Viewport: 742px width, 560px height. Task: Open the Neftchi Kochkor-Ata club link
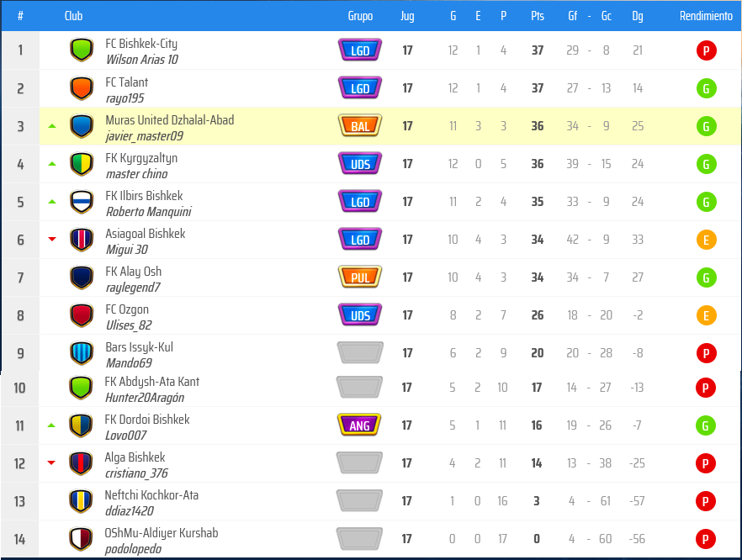pos(151,495)
